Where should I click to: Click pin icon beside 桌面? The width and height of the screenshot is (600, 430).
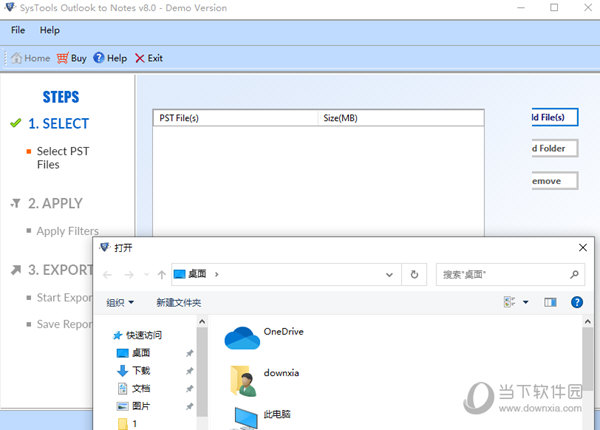point(189,353)
